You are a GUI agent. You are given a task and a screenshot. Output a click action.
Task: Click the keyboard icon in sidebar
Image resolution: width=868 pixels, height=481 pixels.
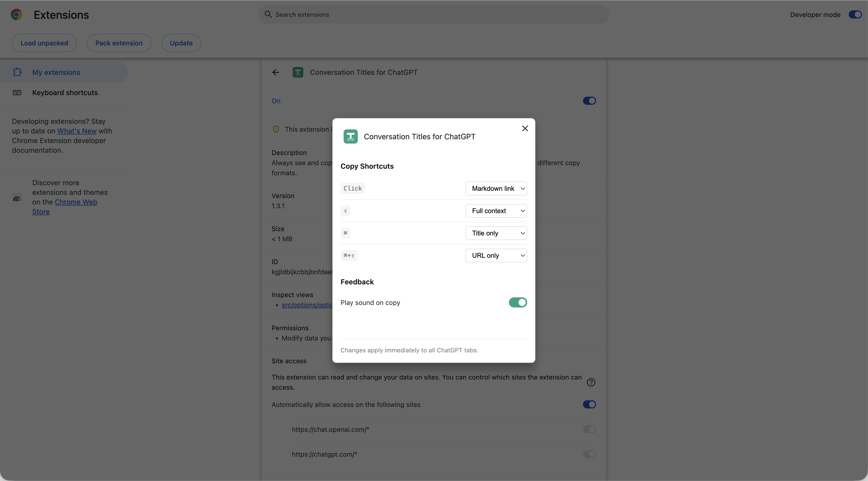pos(17,92)
